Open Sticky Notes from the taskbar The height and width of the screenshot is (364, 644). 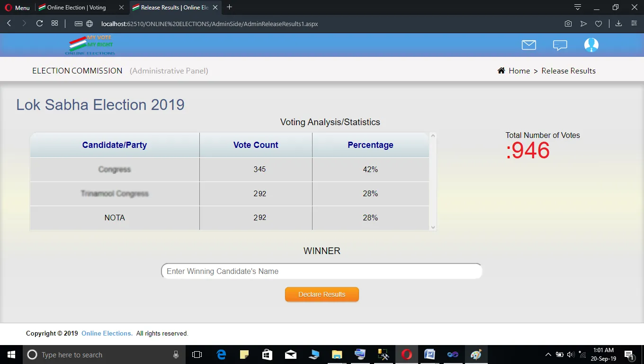[244, 355]
